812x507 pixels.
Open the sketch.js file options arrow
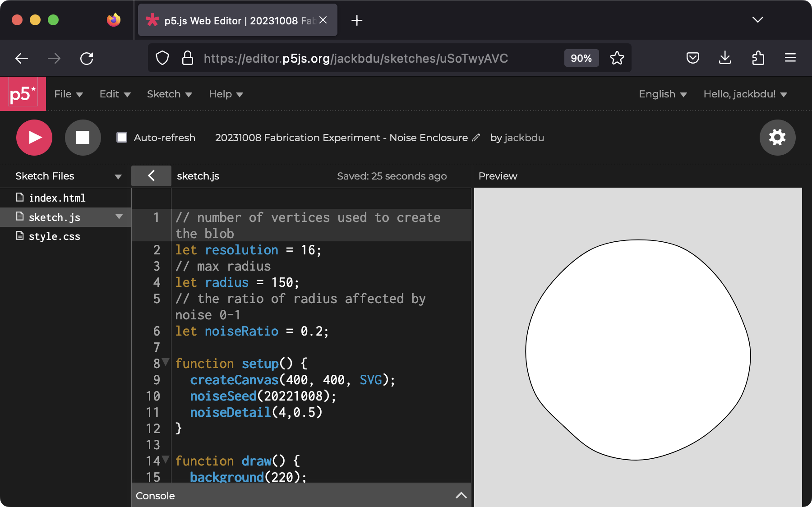pos(119,217)
